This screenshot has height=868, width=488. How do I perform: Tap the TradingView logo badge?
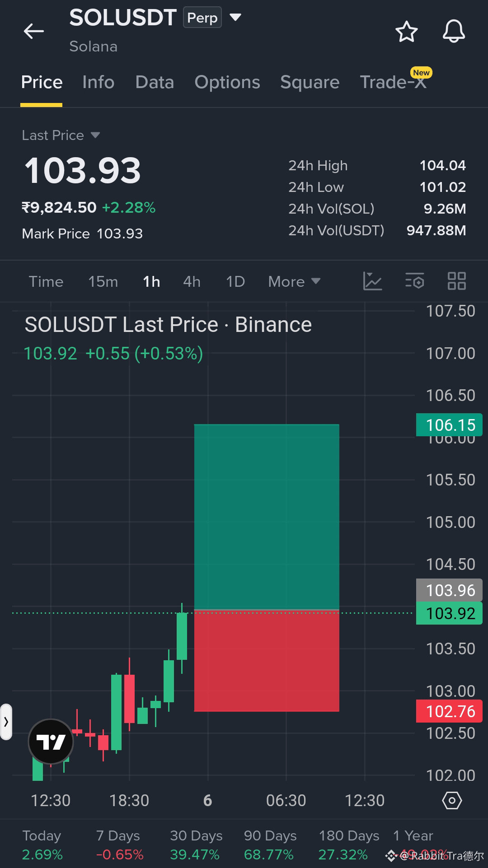pos(51,742)
